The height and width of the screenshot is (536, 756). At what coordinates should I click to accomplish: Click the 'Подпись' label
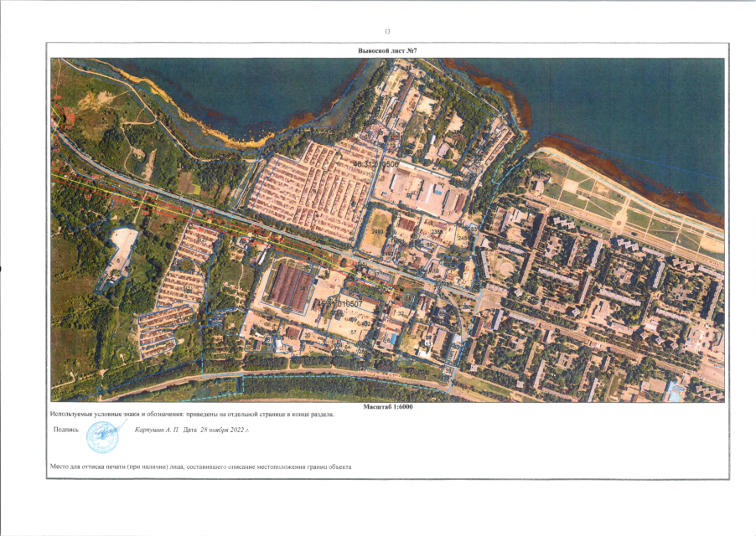point(65,430)
